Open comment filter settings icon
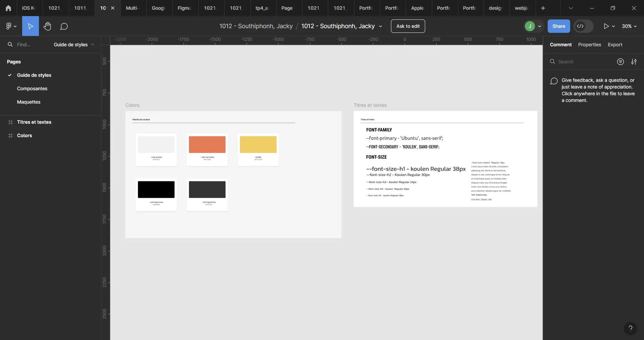Screen dimensions: 644x340 [634, 62]
